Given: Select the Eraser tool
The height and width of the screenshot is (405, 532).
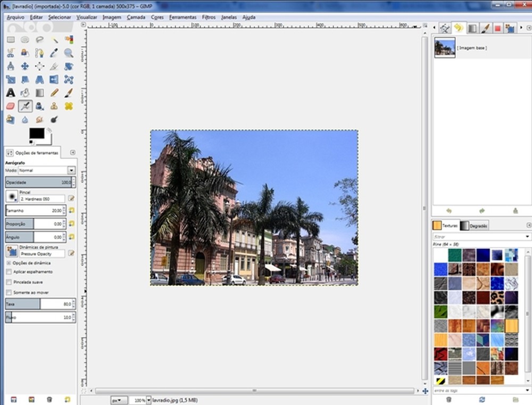Looking at the screenshot, I should click(11, 106).
